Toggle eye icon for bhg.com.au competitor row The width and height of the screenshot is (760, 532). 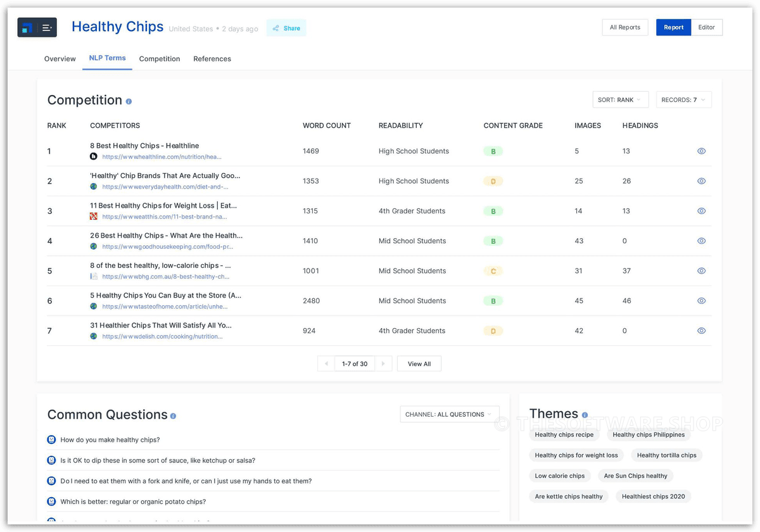701,270
